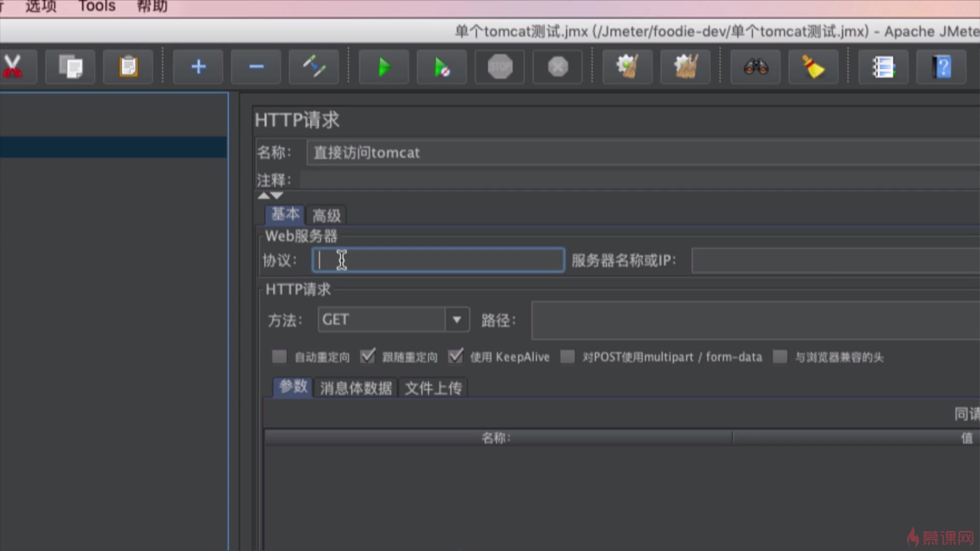The image size is (980, 551).
Task: Expand section using down triangle below 注释
Action: 277,195
